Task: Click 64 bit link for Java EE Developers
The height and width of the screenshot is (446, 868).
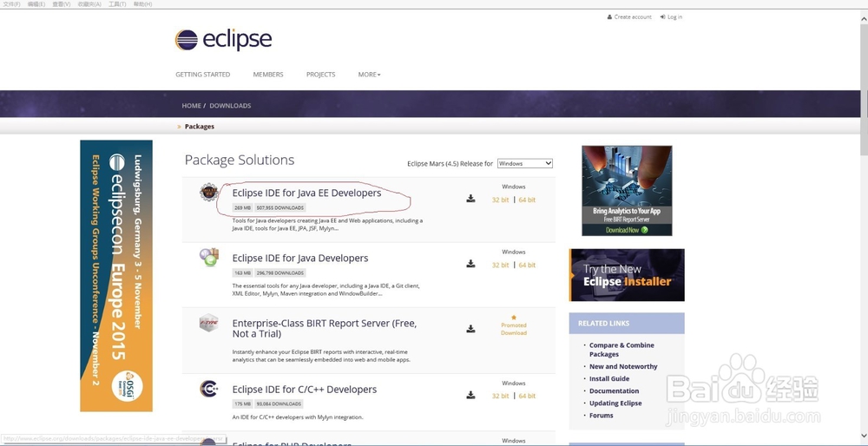Action: click(x=527, y=200)
